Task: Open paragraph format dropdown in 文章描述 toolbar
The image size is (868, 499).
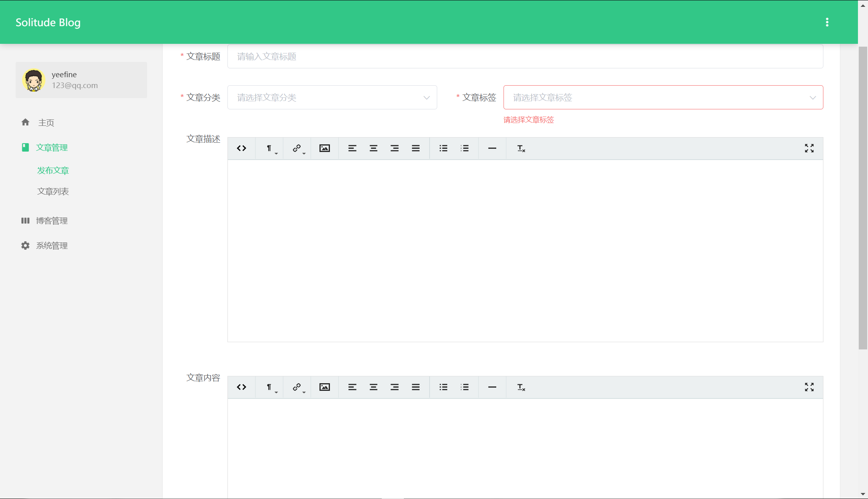Action: (x=270, y=149)
